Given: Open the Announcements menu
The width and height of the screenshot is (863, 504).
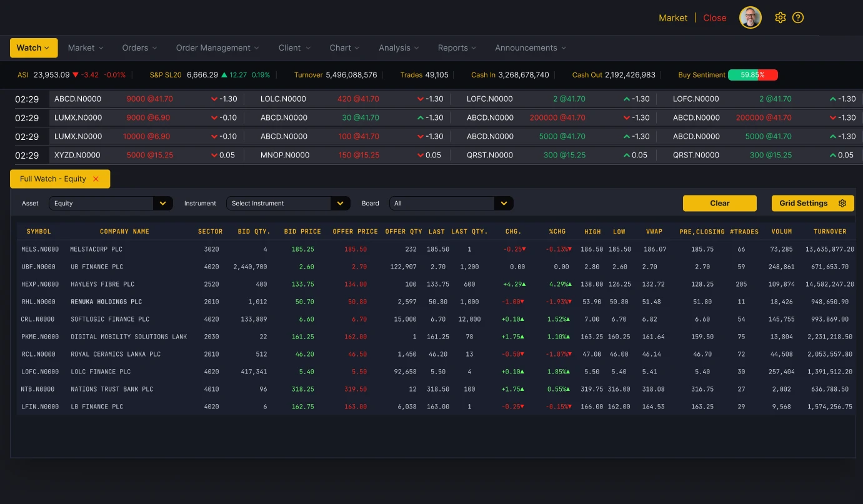Looking at the screenshot, I should [531, 47].
